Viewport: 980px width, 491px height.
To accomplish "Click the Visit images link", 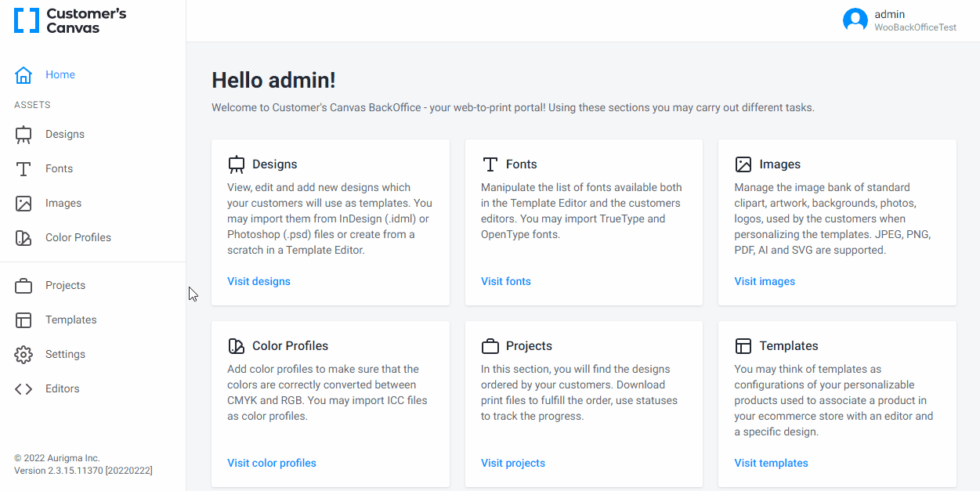I will pyautogui.click(x=765, y=282).
